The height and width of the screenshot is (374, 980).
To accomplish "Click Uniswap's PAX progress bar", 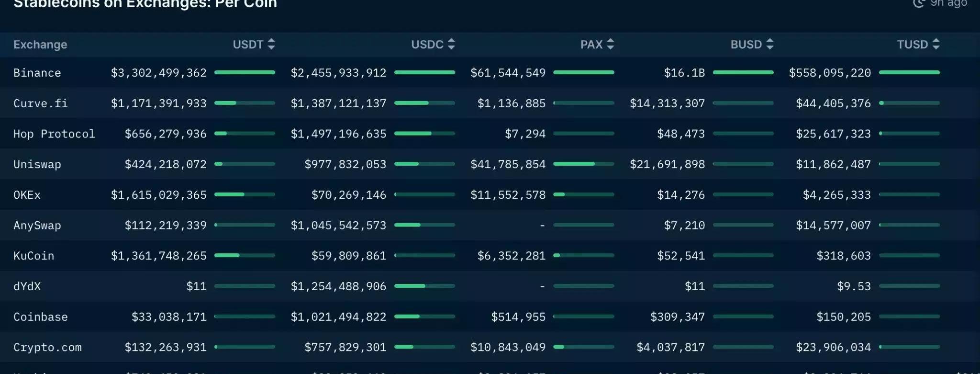I will pyautogui.click(x=583, y=164).
